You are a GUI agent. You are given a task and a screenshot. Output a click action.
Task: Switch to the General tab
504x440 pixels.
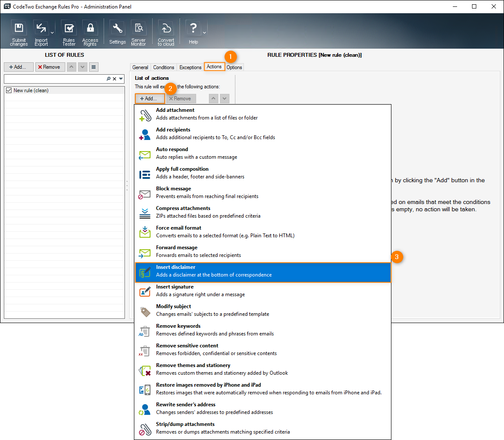click(140, 67)
